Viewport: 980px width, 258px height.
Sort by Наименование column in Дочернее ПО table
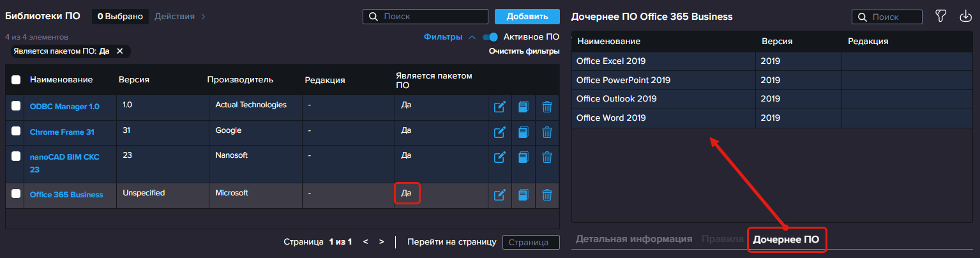[609, 42]
